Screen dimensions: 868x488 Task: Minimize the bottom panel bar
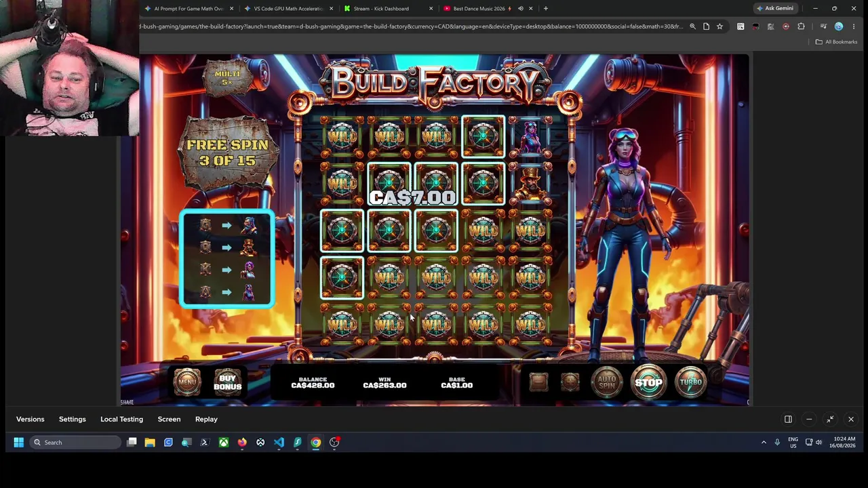tap(809, 420)
